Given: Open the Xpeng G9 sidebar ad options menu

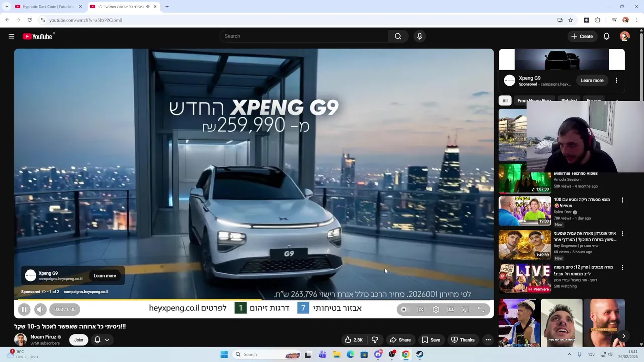Looking at the screenshot, I should [x=616, y=80].
